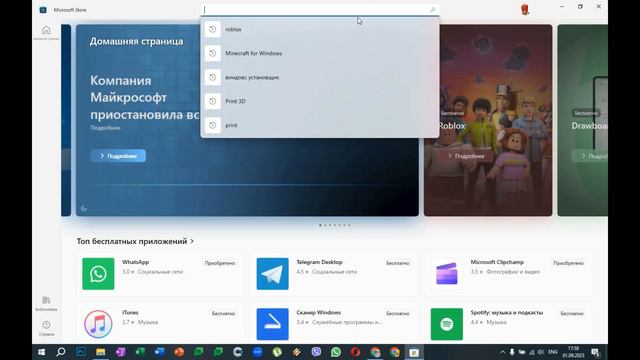The width and height of the screenshot is (640, 360).
Task: Open the Сканер Windows app icon
Action: (272, 324)
